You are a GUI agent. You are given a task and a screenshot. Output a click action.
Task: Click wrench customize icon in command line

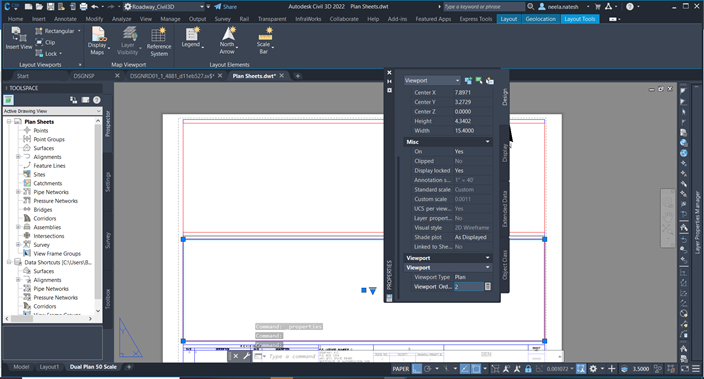point(246,356)
